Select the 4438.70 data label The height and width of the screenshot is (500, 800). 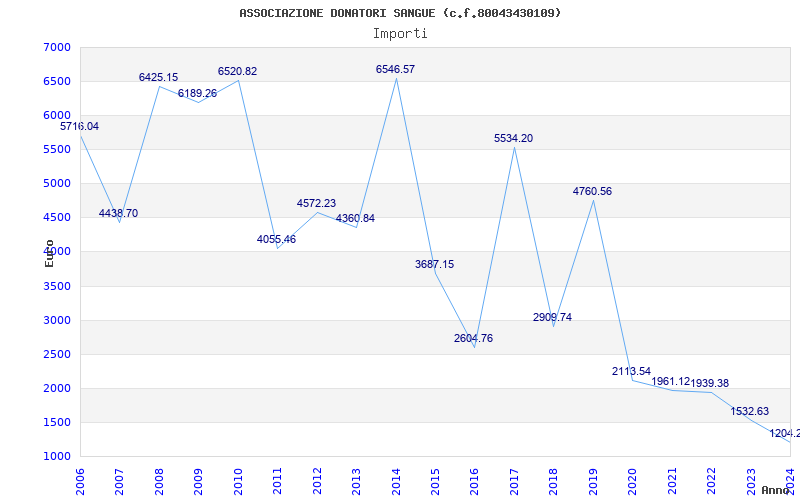tap(118, 213)
